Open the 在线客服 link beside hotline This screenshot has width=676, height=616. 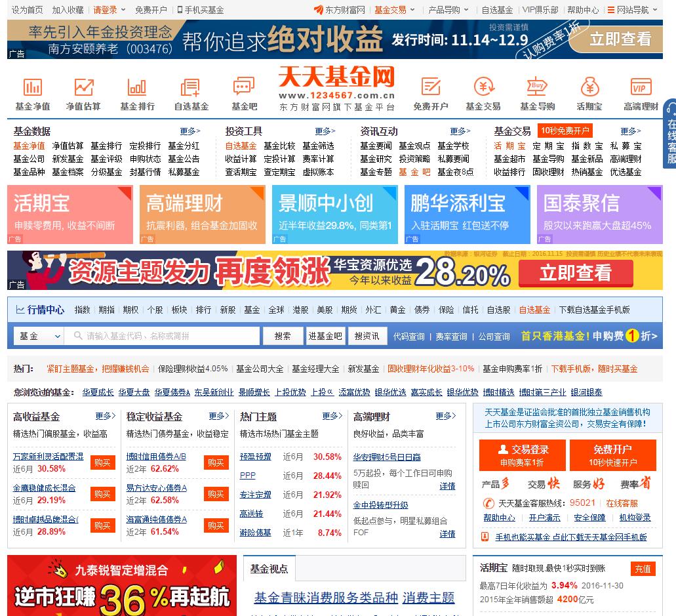click(x=622, y=503)
